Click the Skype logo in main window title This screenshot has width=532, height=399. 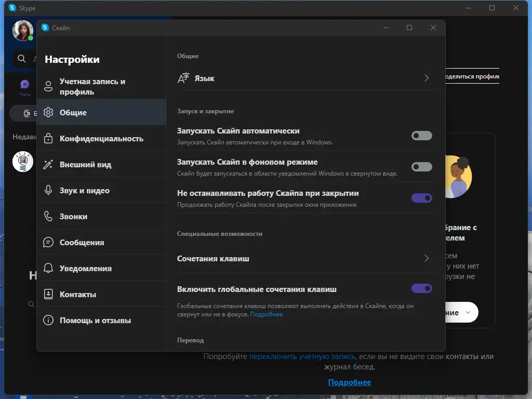point(12,7)
